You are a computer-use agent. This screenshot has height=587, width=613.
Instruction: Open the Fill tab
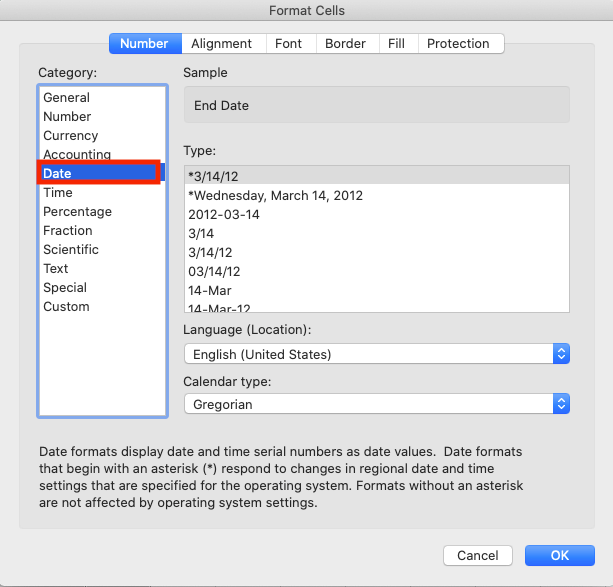396,44
